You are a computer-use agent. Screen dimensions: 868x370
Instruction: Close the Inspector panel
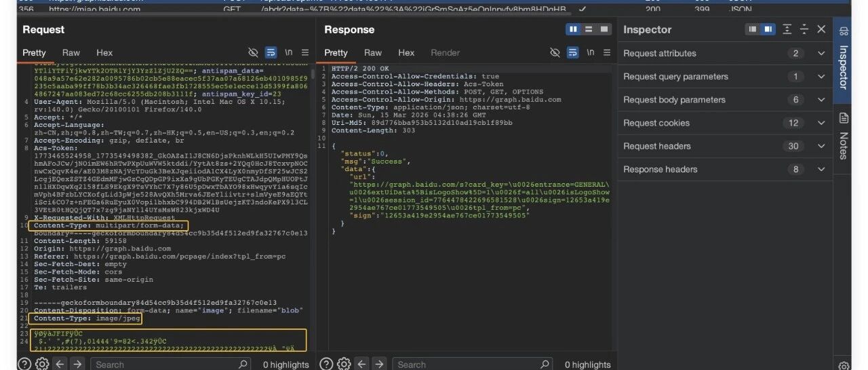[x=821, y=29]
